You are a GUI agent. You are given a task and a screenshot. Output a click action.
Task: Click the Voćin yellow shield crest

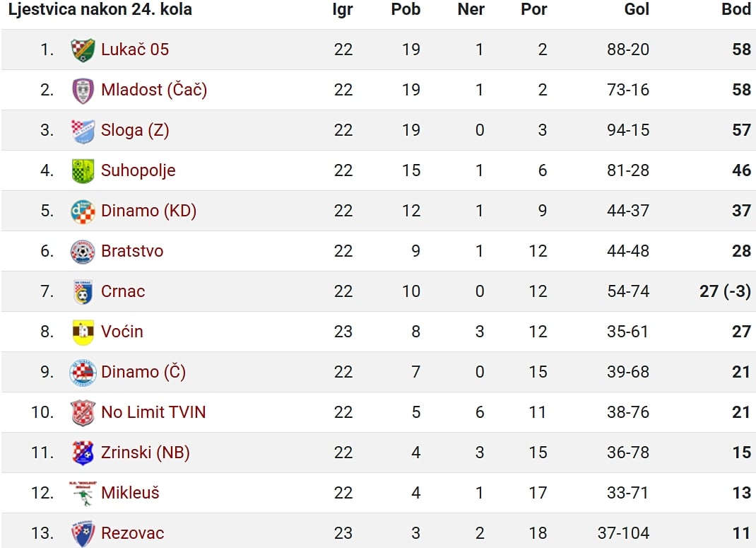pyautogui.click(x=83, y=332)
